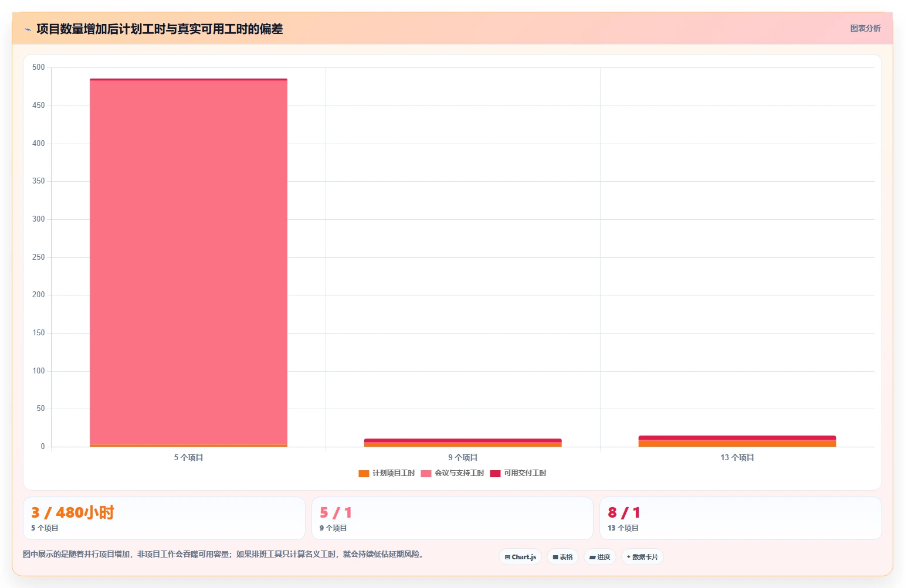Click the tall pink bar for 5 个项目
The width and height of the screenshot is (905, 588).
188,263
